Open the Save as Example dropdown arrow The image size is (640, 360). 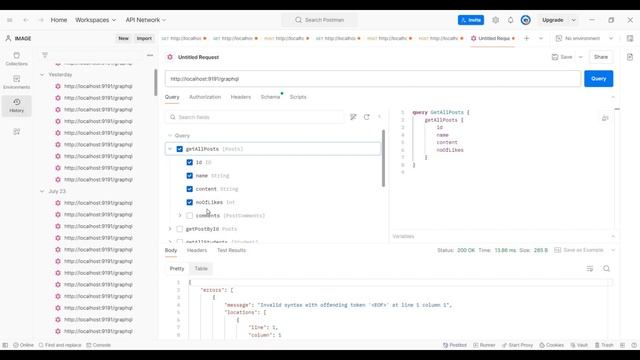pos(613,250)
